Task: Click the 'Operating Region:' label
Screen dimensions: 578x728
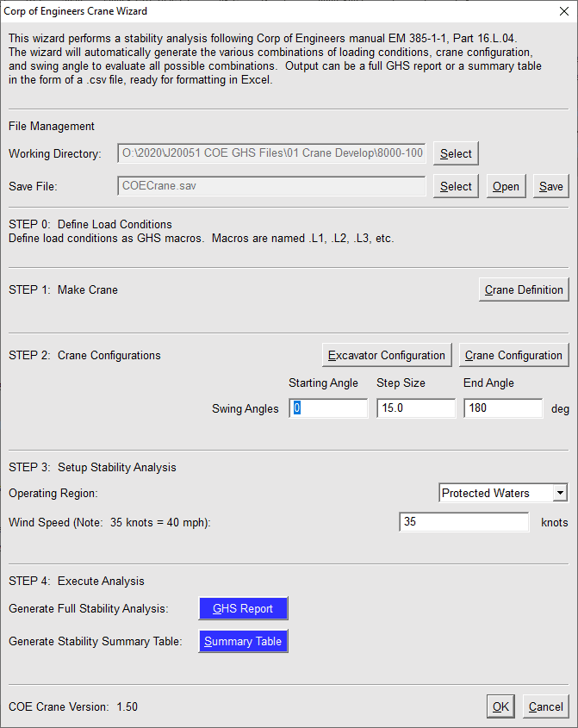Action: (x=53, y=493)
